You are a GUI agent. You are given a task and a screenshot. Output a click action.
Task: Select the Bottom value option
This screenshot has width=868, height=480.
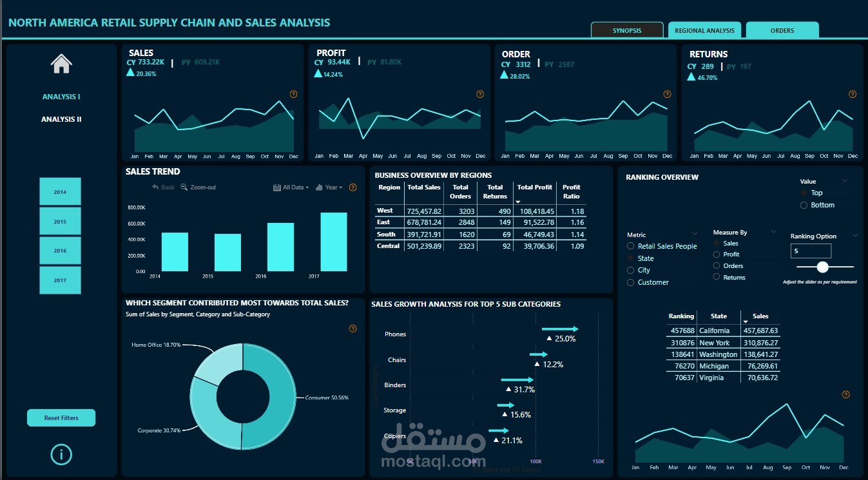[x=817, y=205]
